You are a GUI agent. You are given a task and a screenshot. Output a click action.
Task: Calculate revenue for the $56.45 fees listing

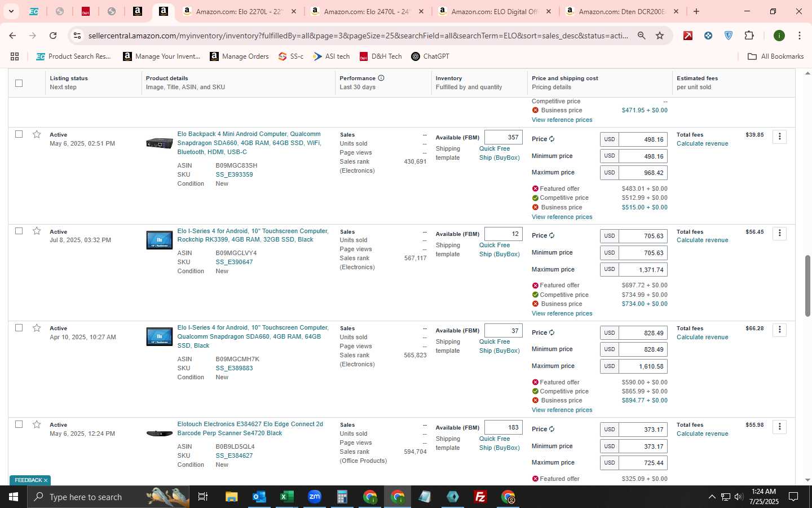coord(702,240)
